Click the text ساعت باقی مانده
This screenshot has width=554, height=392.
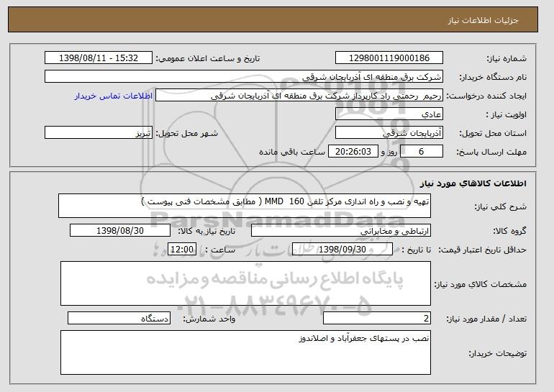(x=292, y=152)
